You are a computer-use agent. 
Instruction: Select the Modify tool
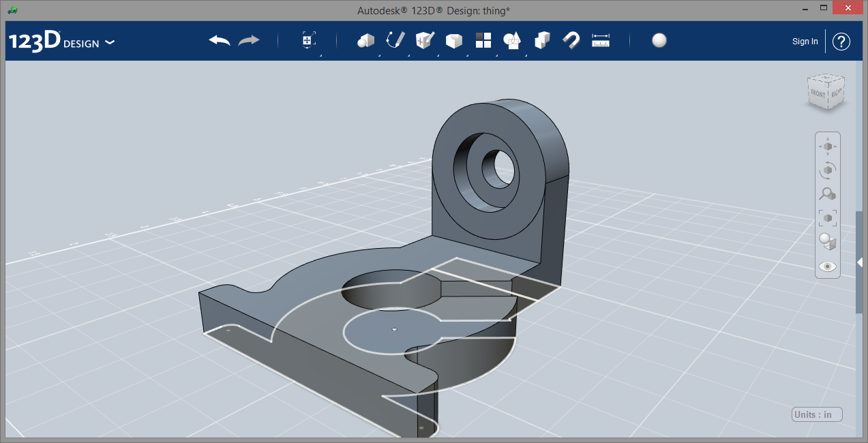[453, 41]
